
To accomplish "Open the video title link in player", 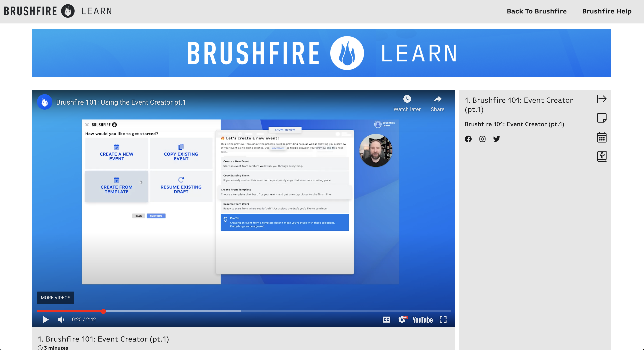I will (x=121, y=102).
